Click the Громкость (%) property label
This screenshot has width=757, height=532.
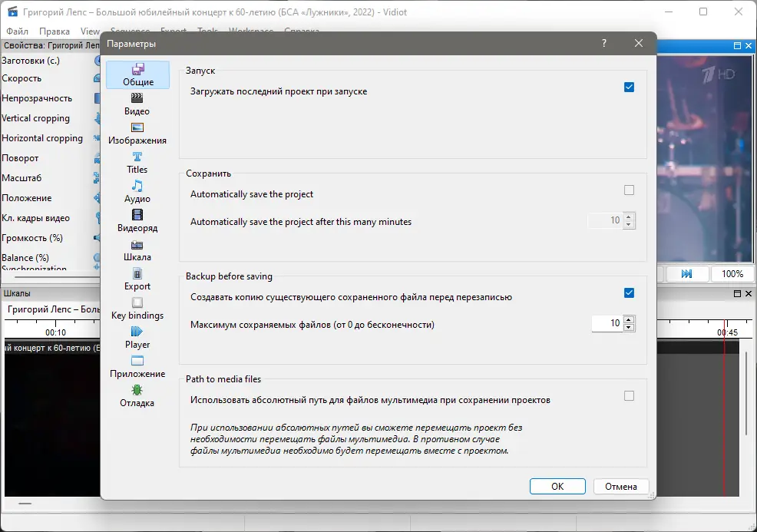(x=32, y=237)
